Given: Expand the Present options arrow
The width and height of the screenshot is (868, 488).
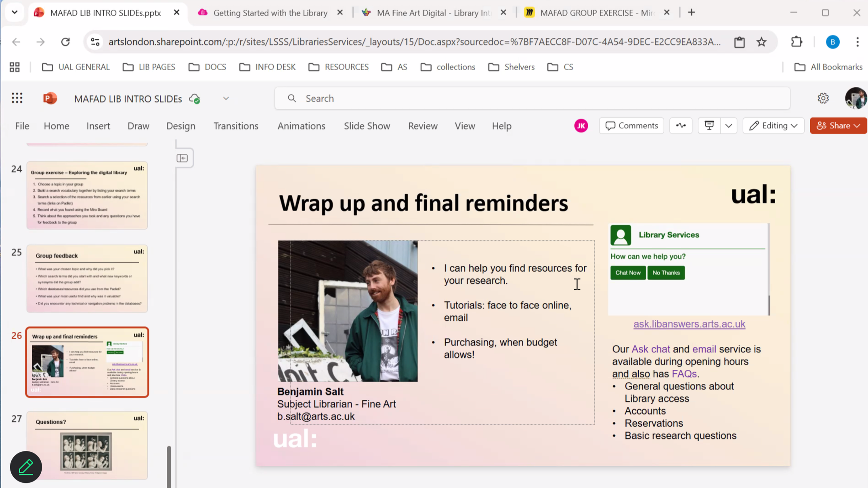Looking at the screenshot, I should coord(728,126).
